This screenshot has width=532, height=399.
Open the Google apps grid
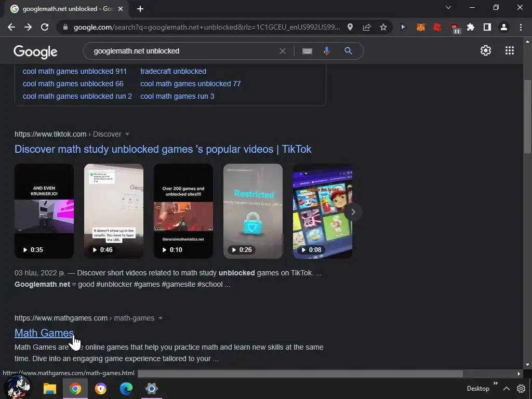click(x=509, y=50)
